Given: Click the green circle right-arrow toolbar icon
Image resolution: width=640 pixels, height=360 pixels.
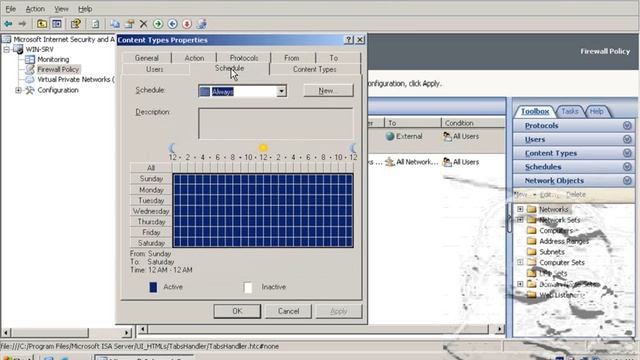Looking at the screenshot, I should tap(158, 24).
